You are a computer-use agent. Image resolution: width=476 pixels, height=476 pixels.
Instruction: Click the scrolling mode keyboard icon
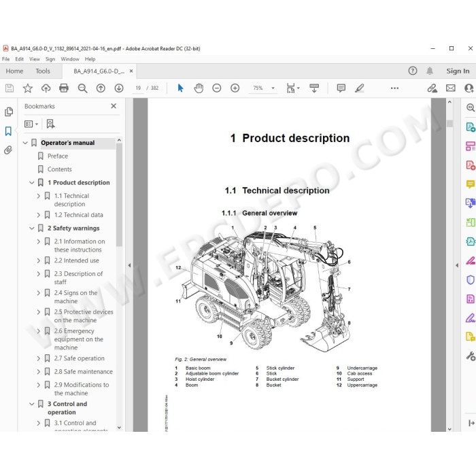[x=314, y=88]
